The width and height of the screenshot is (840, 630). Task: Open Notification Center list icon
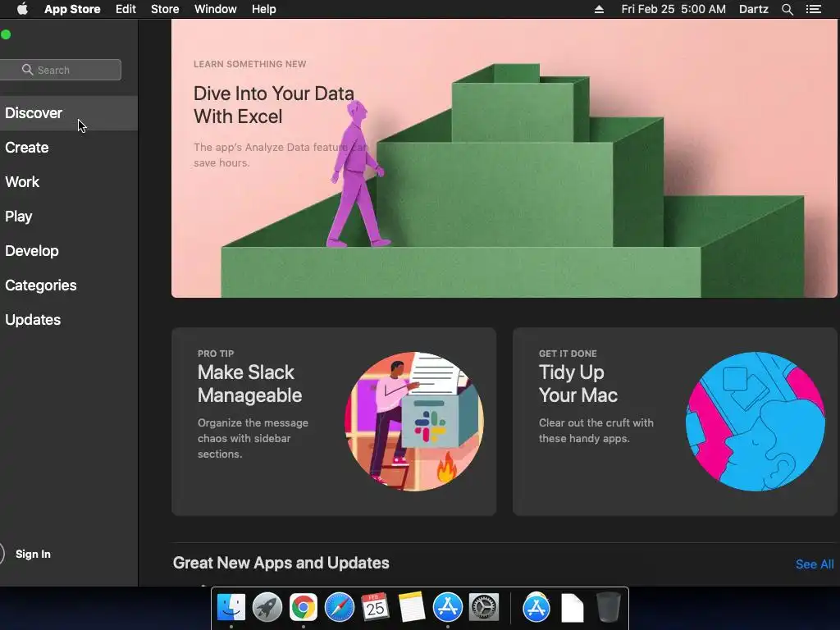813,9
